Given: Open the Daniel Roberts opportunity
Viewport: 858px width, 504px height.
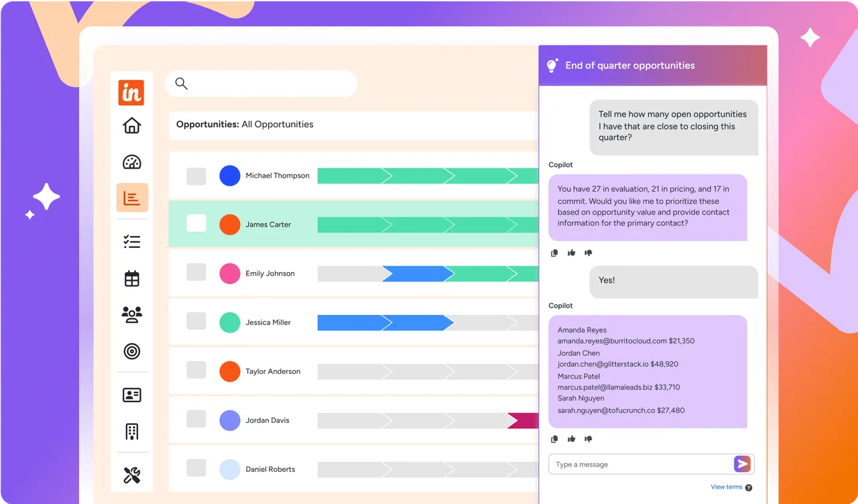Looking at the screenshot, I should 270,469.
